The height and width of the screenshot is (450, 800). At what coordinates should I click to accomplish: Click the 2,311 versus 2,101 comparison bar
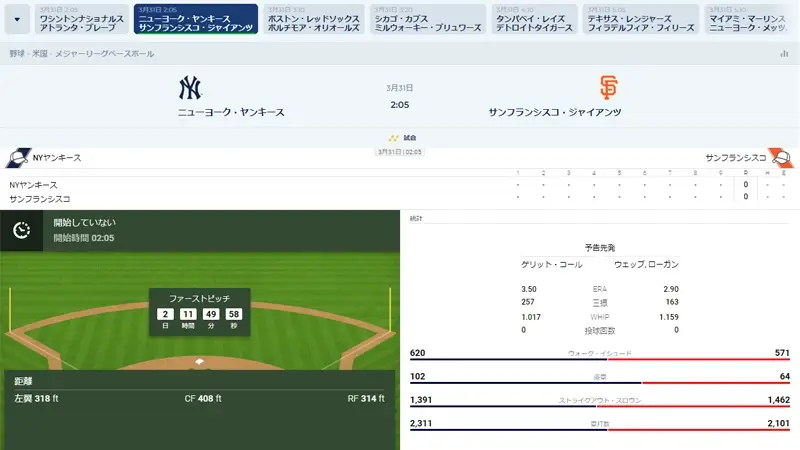coord(599,430)
